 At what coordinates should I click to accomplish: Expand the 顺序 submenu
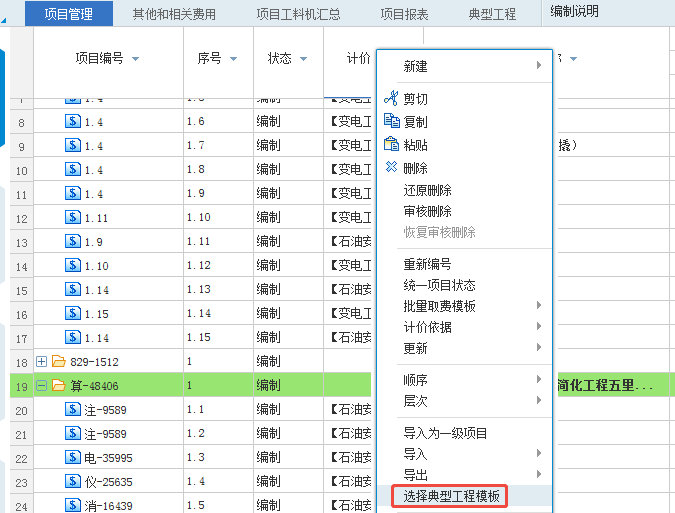tap(539, 380)
